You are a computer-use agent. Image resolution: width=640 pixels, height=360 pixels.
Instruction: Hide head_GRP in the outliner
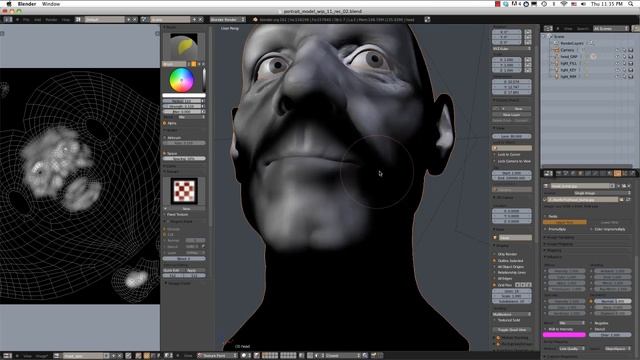(617, 57)
